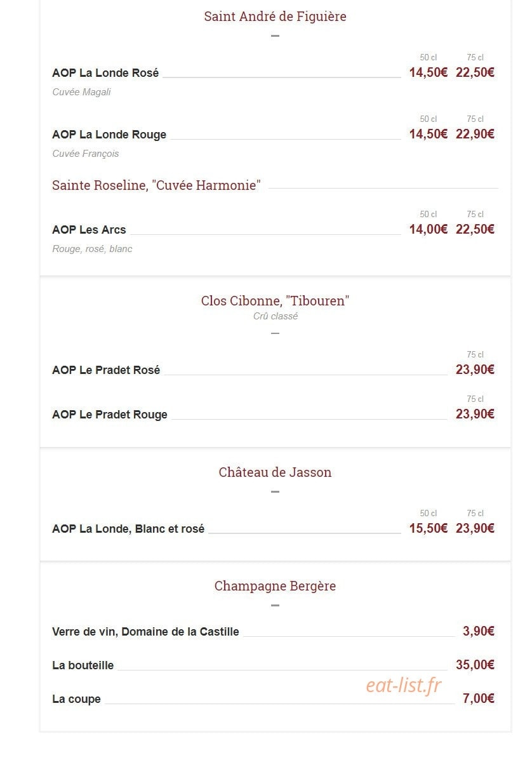Click the Cuvée François description
The width and height of the screenshot is (532, 774).
tap(85, 154)
